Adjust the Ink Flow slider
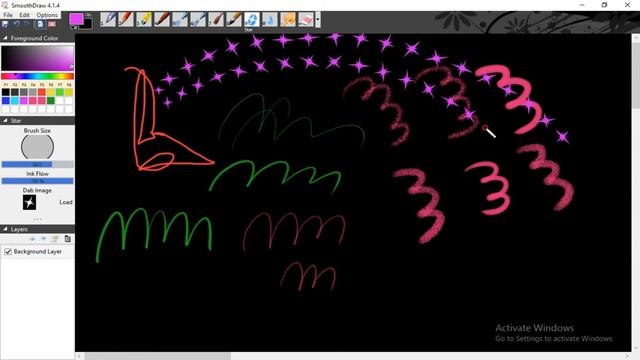Viewport: 640px width, 360px height. [37, 181]
